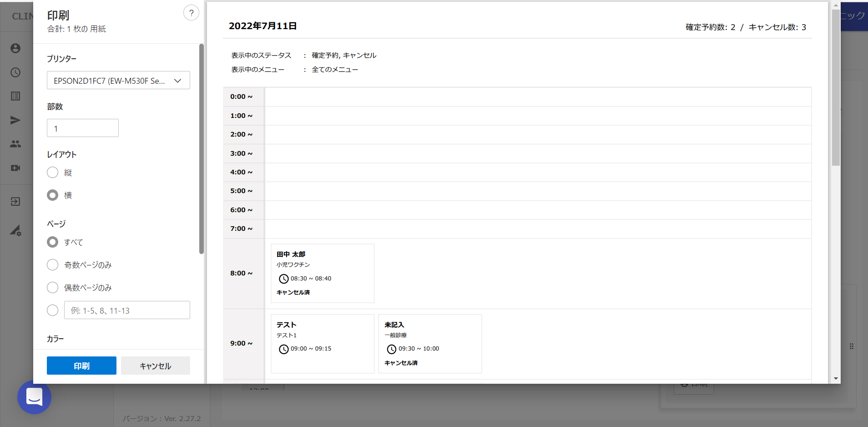
Task: Click the 9:00 ~ time slot label
Action: (241, 343)
